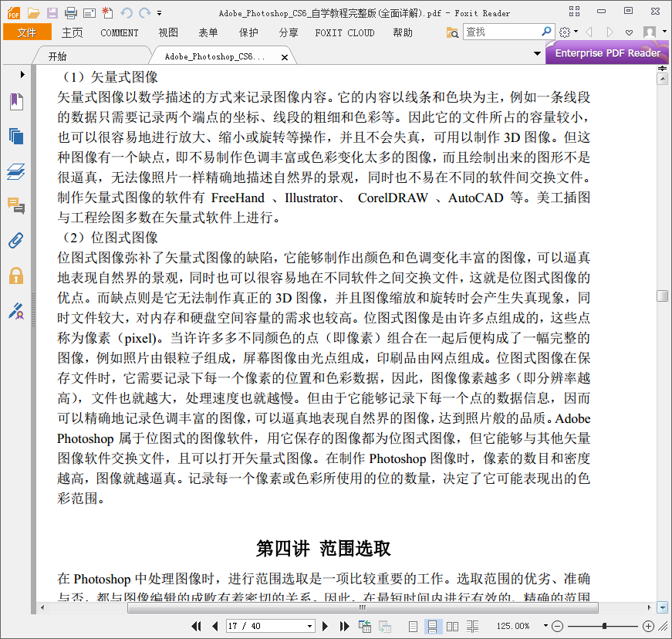672x639 pixels.
Task: Jump to the last page
Action: tap(344, 626)
